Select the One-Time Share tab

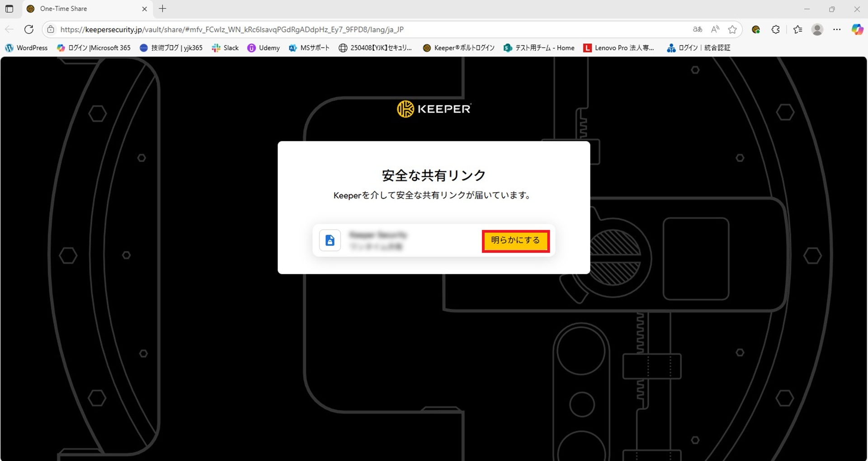[81, 9]
